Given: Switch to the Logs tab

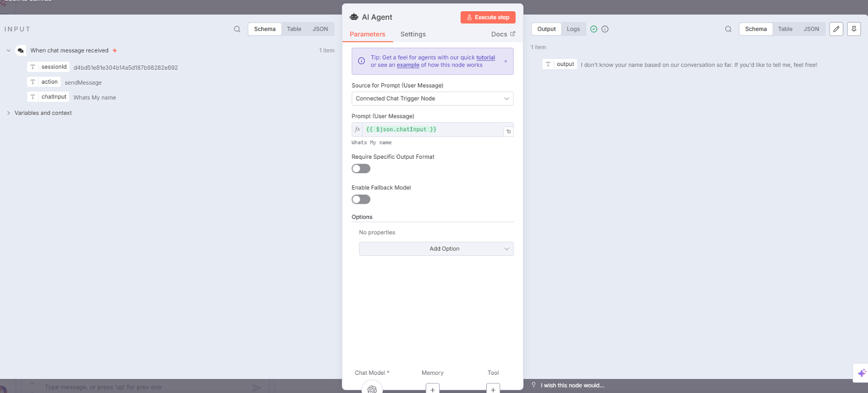Looking at the screenshot, I should pyautogui.click(x=573, y=29).
